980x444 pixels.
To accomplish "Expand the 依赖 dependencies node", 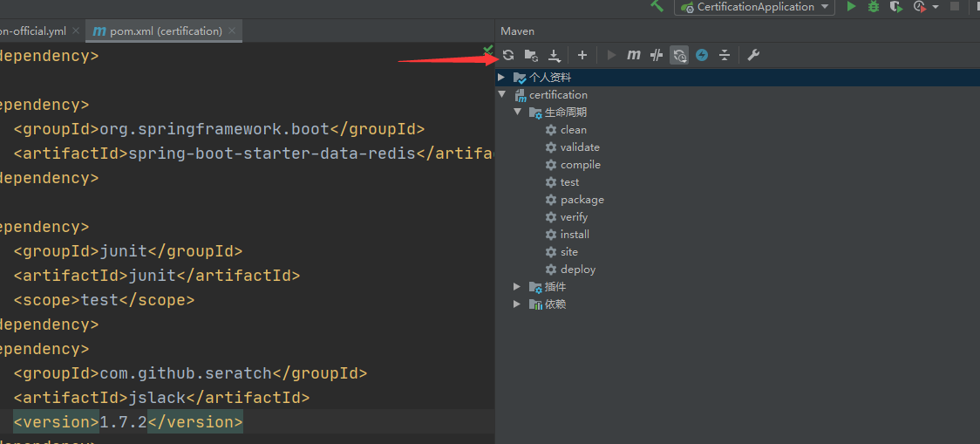I will [x=517, y=304].
